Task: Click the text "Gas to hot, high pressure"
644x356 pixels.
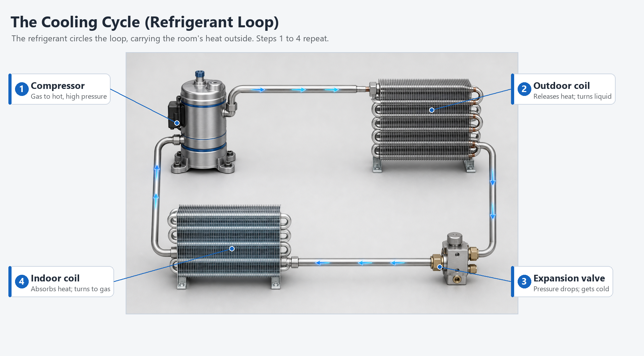Action: click(x=69, y=96)
